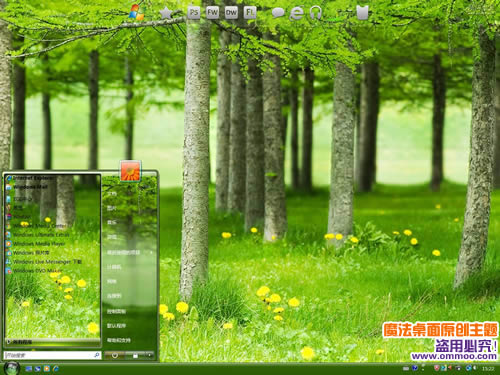Click the volume speaker icon in the tray
The height and width of the screenshot is (375, 500).
[x=475, y=368]
